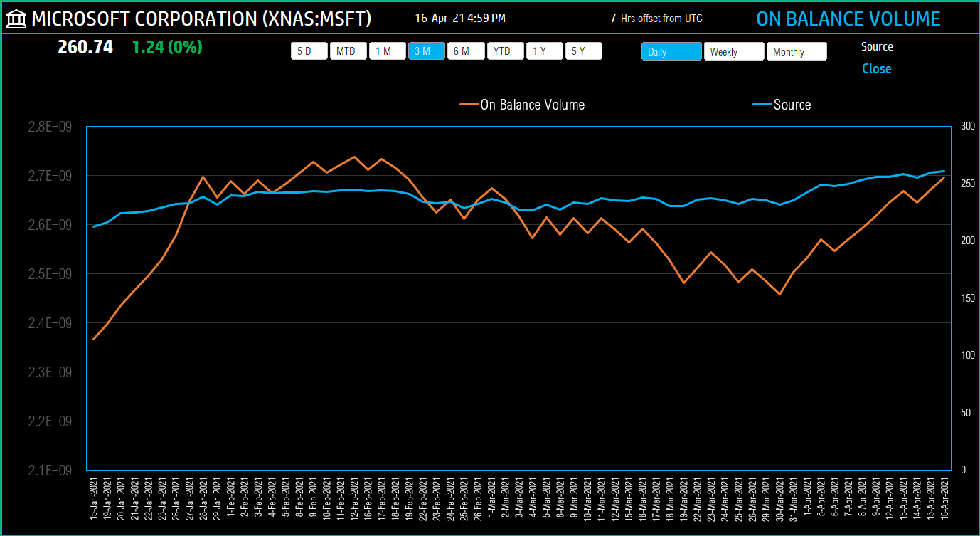This screenshot has width=980, height=536.
Task: Click the 300 right axis label
Action: pyautogui.click(x=967, y=126)
